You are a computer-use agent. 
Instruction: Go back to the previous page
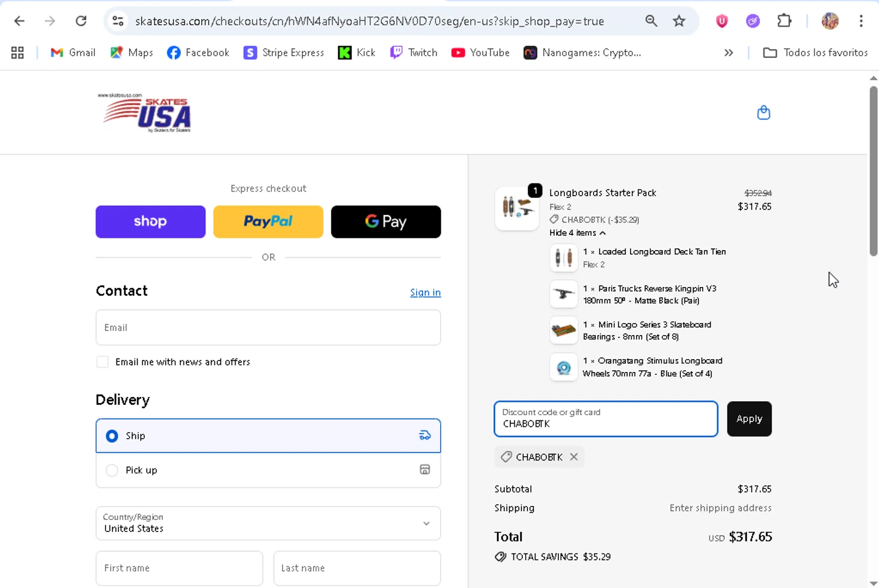pyautogui.click(x=19, y=21)
